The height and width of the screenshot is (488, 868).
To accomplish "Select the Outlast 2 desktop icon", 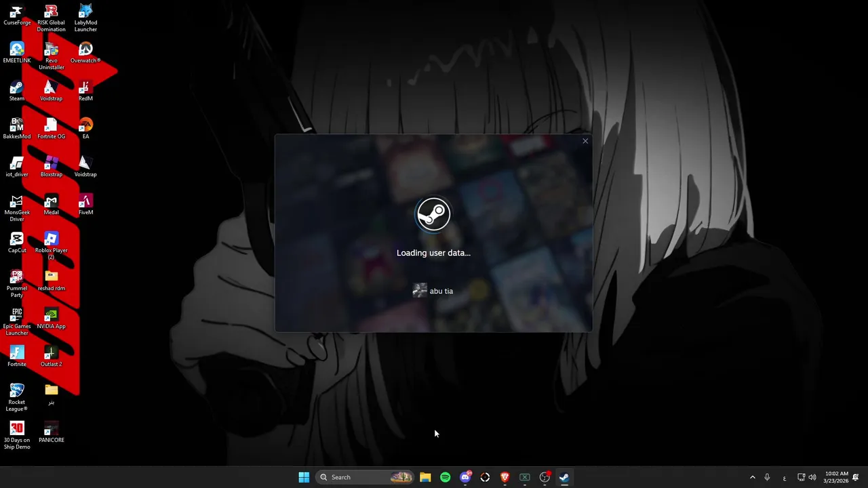I will click(x=51, y=357).
